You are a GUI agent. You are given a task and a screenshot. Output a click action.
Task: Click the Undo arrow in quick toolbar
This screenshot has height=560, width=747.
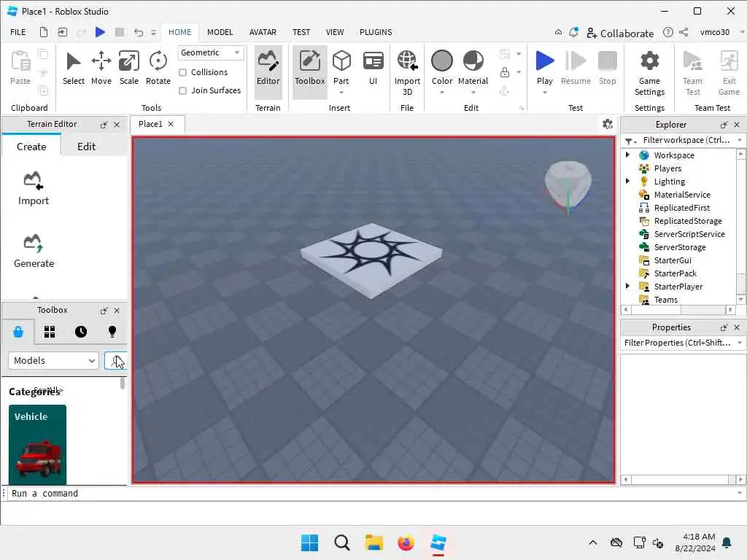coord(138,32)
